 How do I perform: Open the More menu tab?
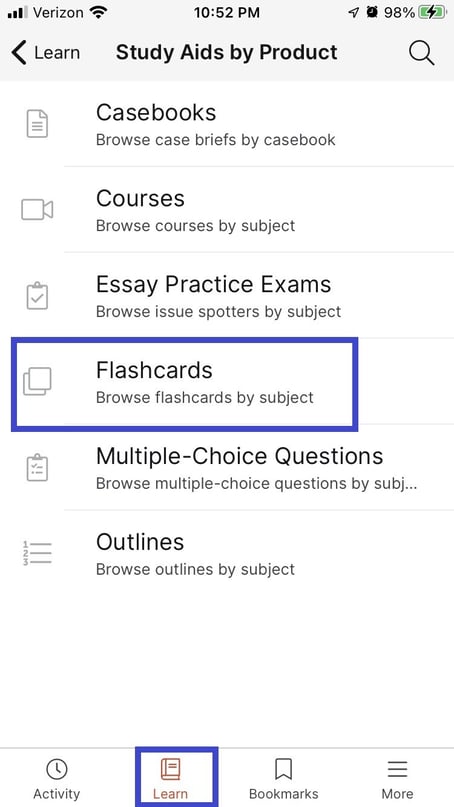(397, 779)
